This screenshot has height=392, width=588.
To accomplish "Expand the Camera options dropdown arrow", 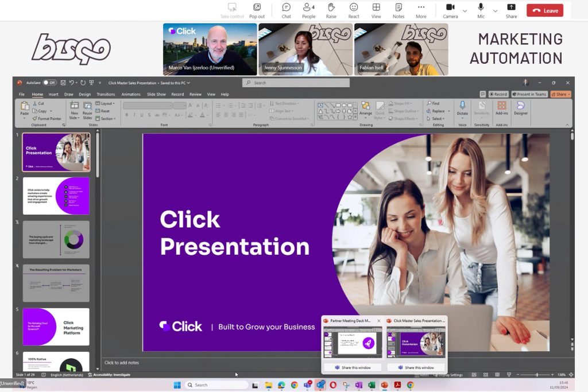I will 465,10.
